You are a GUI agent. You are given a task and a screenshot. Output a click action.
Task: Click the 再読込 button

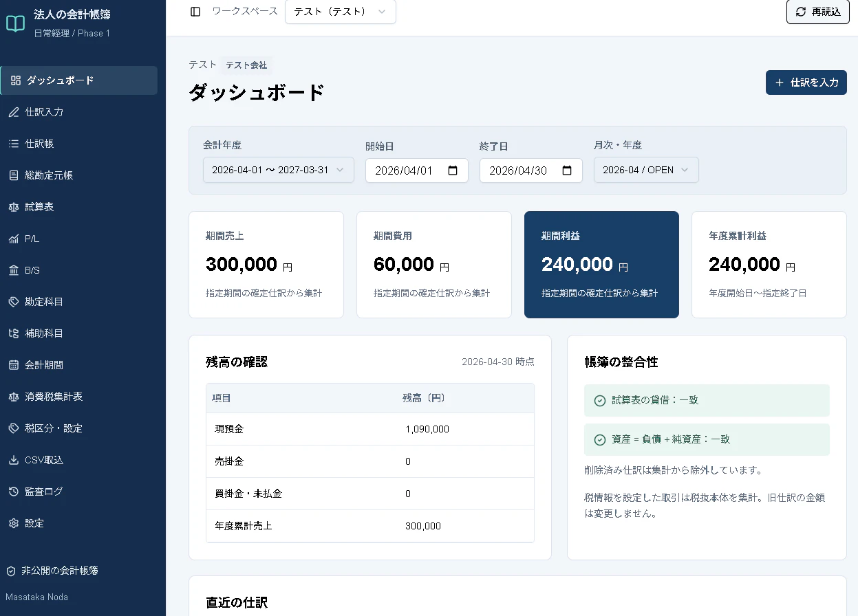[818, 12]
